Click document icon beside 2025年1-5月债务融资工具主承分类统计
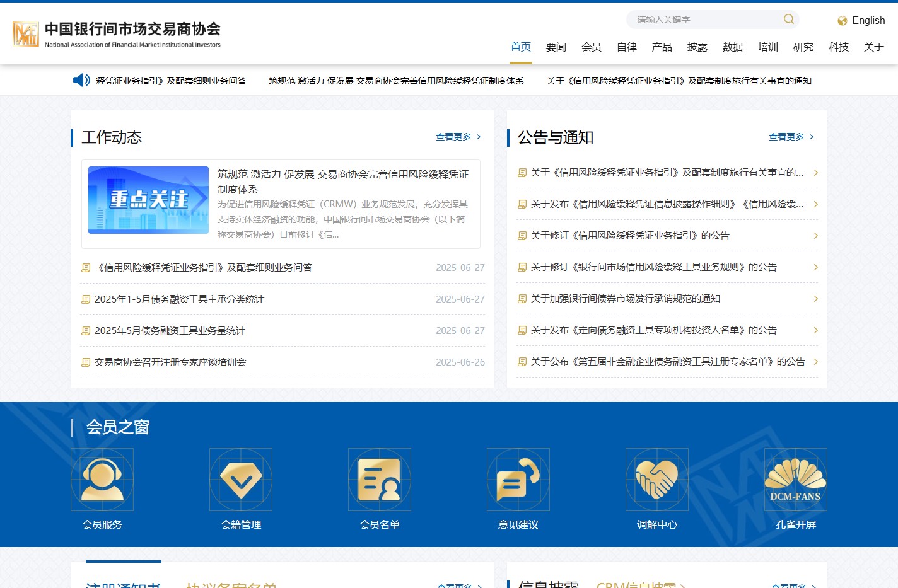Image resolution: width=898 pixels, height=588 pixels. pyautogui.click(x=86, y=299)
